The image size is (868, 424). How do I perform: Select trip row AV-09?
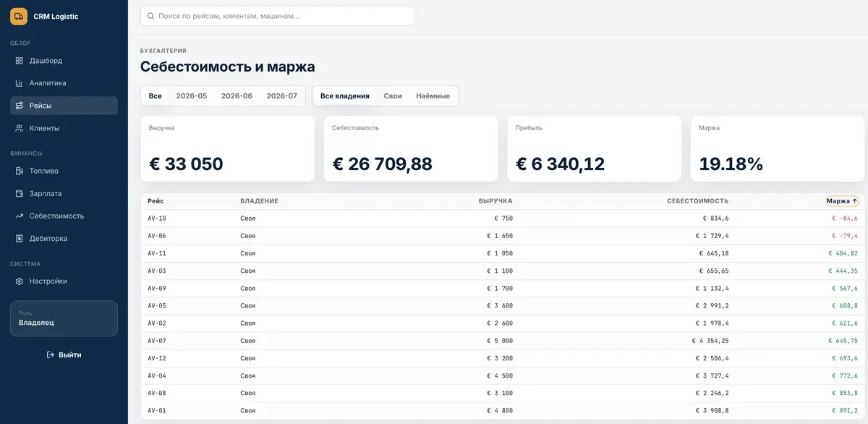click(503, 288)
